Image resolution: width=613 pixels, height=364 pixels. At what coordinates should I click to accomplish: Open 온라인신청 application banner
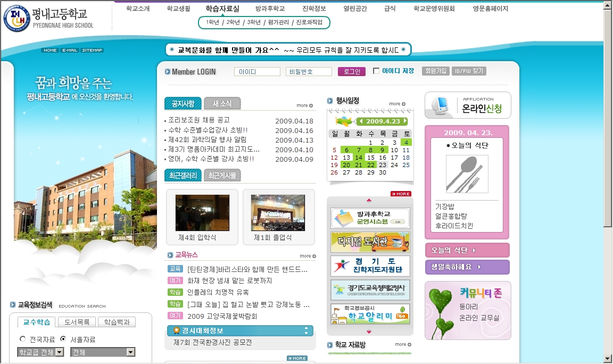467,105
